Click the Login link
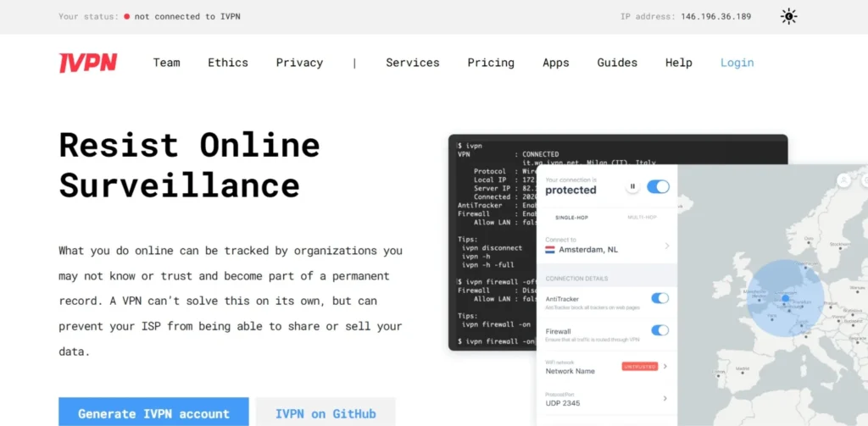Viewport: 868px width, 426px height. 737,63
